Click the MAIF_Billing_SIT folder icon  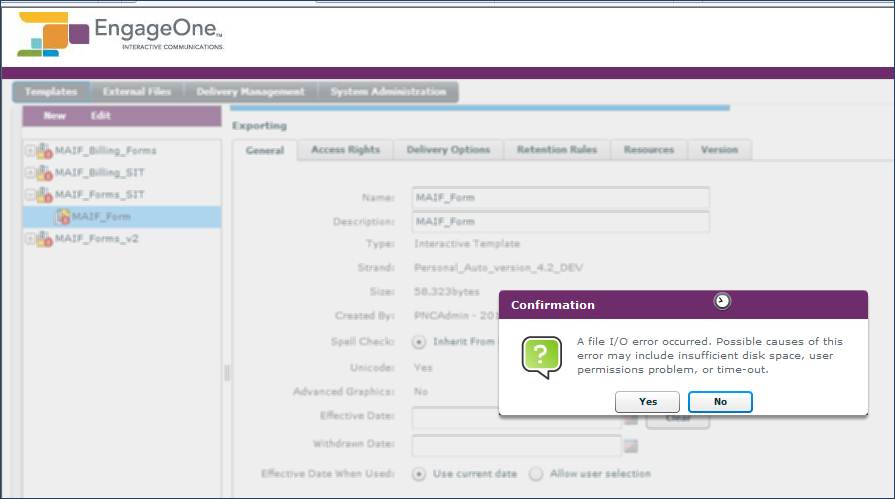[45, 173]
